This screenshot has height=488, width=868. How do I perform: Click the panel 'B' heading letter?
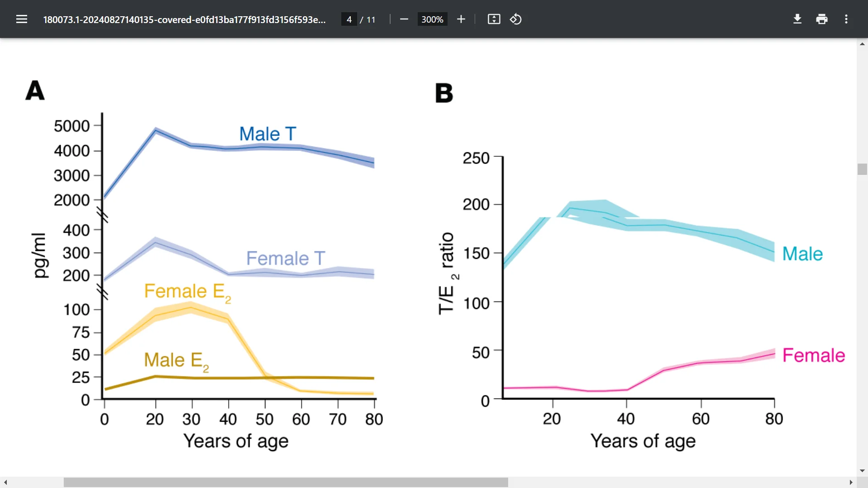point(444,93)
